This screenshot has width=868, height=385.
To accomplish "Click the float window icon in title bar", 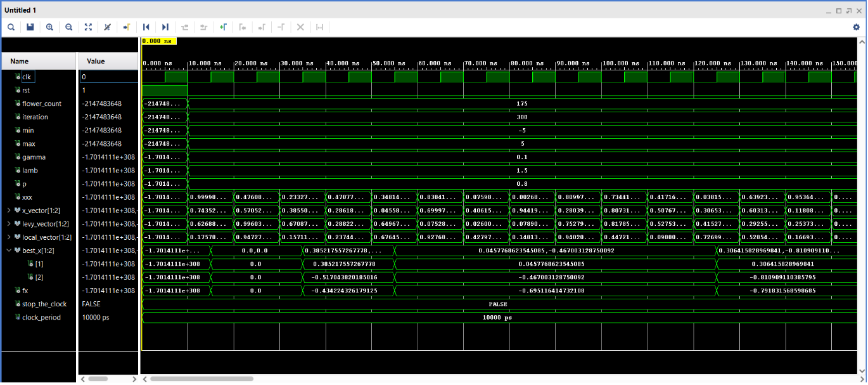I will click(848, 11).
